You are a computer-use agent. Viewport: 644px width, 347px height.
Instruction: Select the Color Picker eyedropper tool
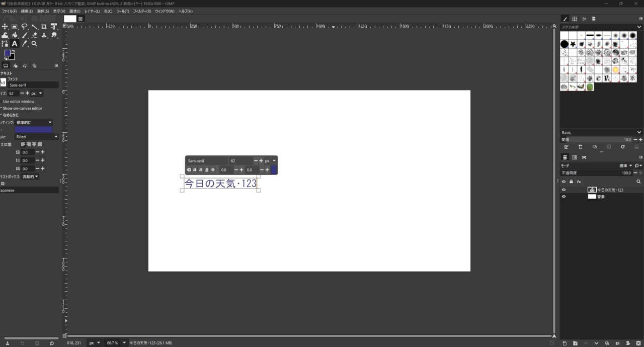[x=25, y=44]
